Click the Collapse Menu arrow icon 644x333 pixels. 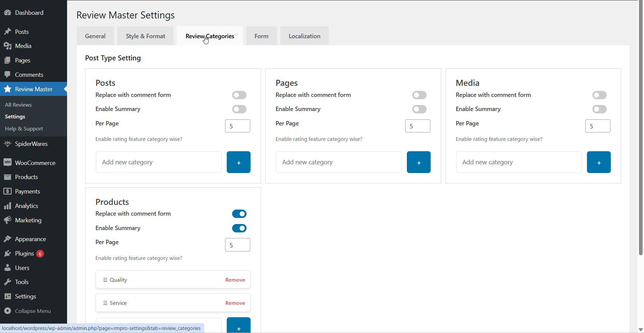[8, 311]
